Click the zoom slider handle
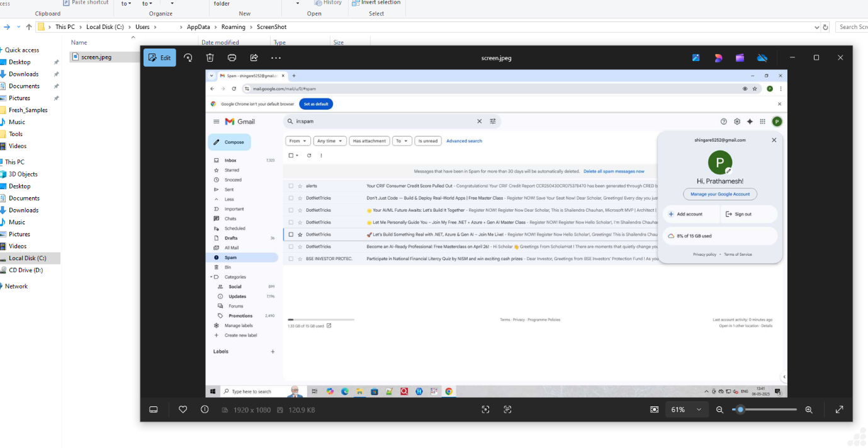Viewport: 868px width, 448px height. pyautogui.click(x=740, y=410)
